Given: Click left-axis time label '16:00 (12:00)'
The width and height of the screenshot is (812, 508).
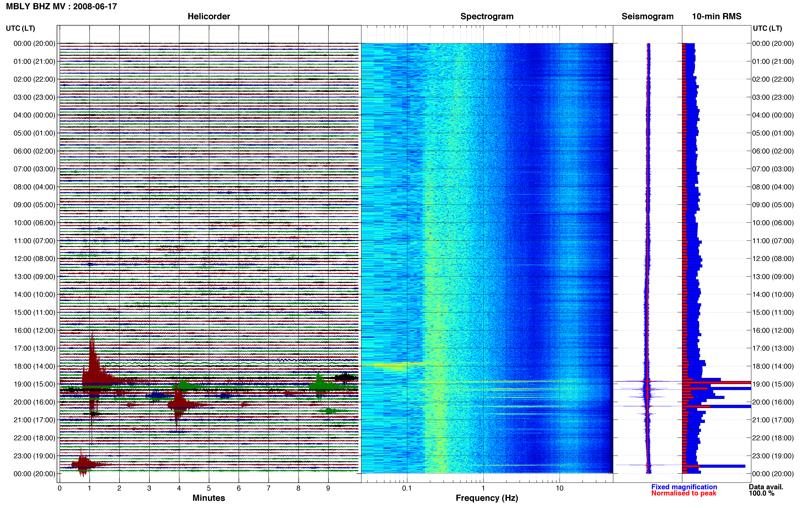Looking at the screenshot, I should [34, 331].
